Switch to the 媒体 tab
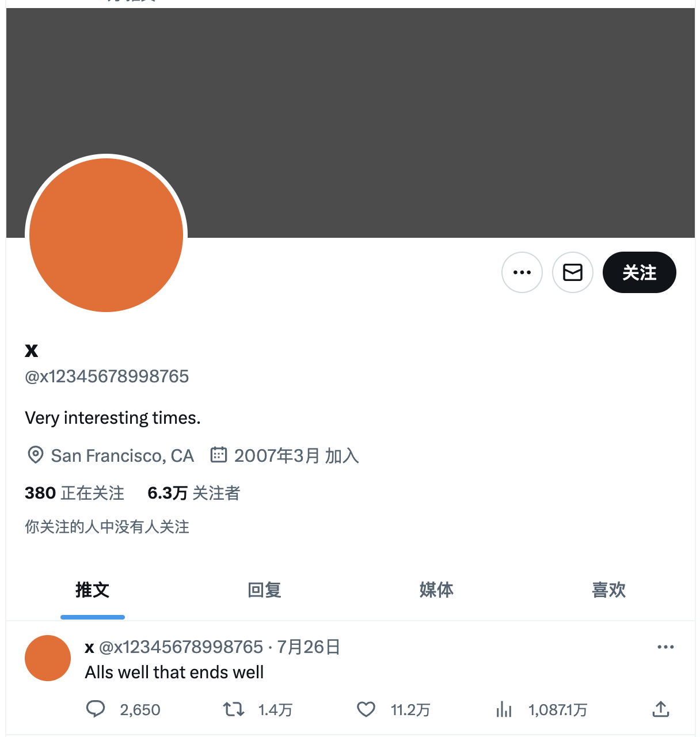The height and width of the screenshot is (737, 700). [x=436, y=590]
